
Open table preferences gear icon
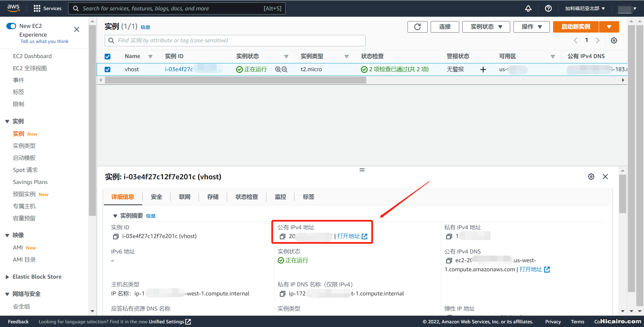pyautogui.click(x=614, y=41)
